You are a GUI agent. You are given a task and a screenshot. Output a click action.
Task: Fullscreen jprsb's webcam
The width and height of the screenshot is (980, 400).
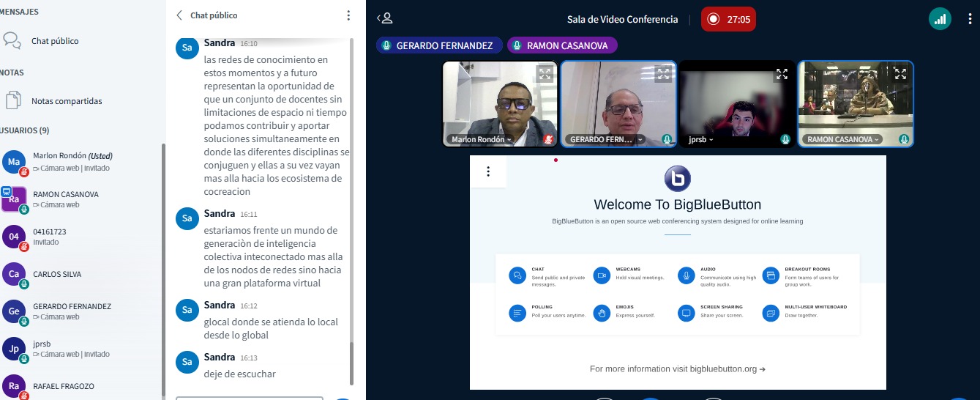coord(782,73)
